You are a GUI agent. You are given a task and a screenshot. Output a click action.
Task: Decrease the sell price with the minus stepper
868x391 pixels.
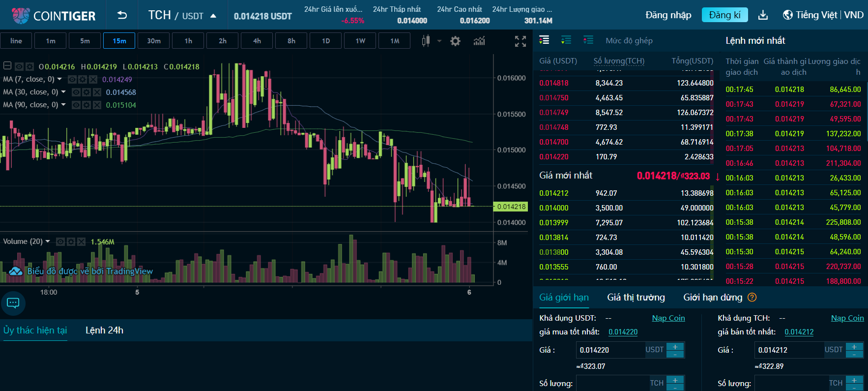pos(854,354)
